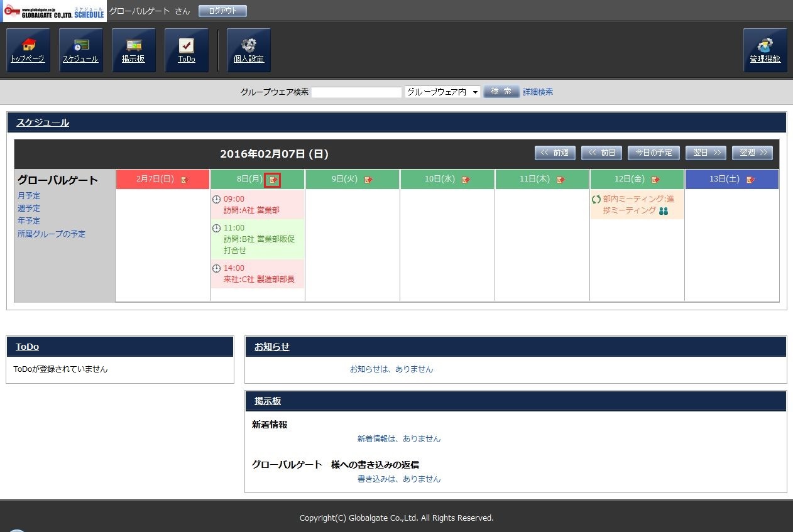Open the 詳細検索 advanced search link
This screenshot has width=793, height=532.
coord(538,92)
